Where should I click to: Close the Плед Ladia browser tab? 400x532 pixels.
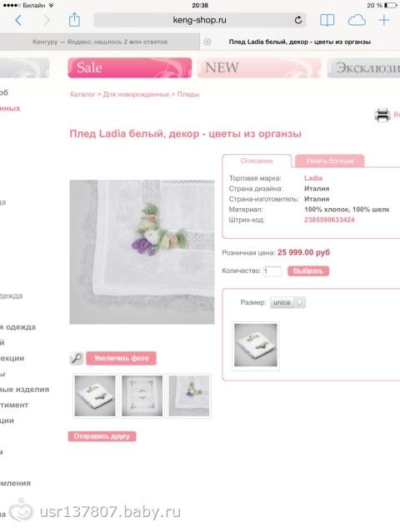click(x=207, y=42)
